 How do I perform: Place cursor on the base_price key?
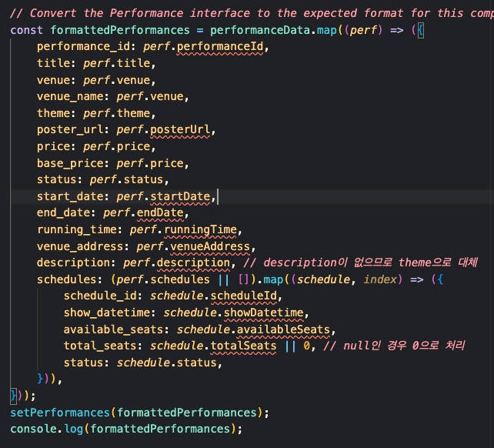pos(73,163)
